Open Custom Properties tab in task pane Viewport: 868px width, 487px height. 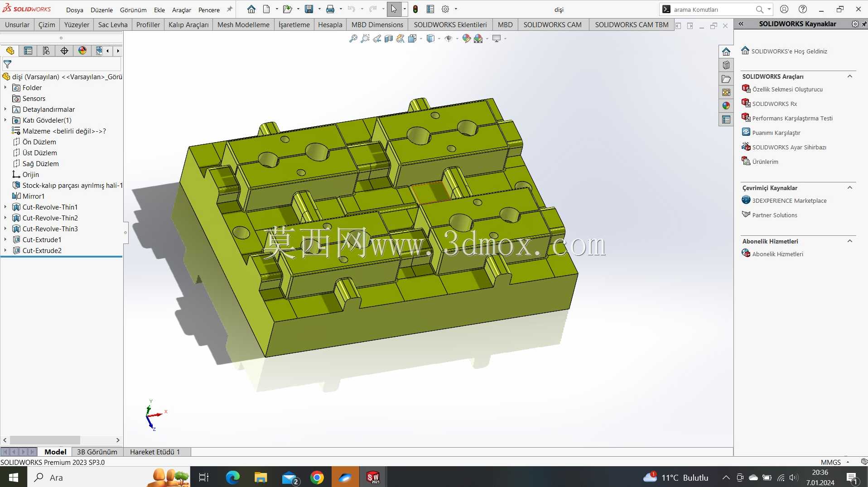[x=726, y=119]
